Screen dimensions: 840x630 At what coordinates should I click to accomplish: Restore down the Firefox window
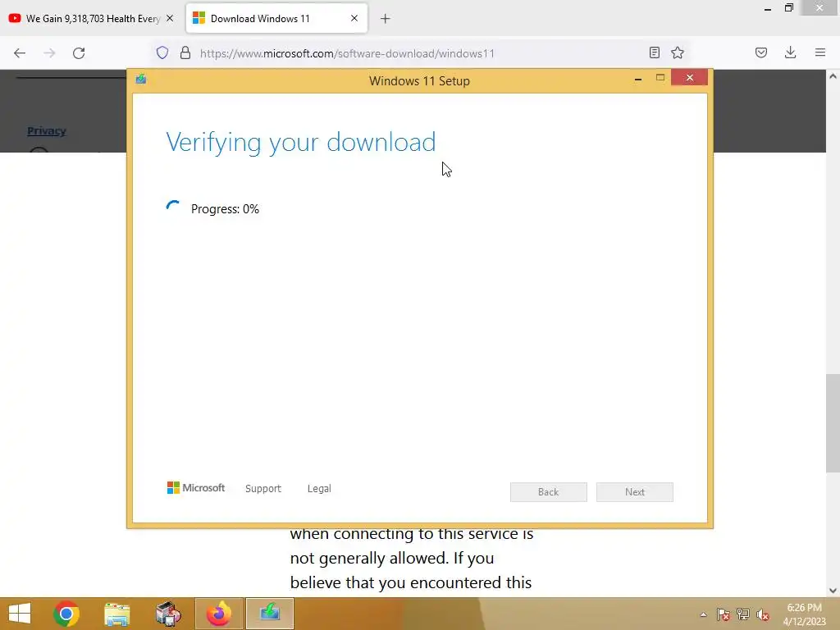click(788, 8)
